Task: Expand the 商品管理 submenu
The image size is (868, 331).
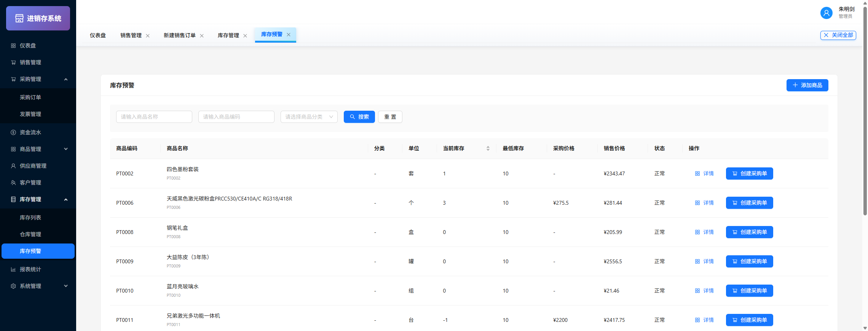Action: [66, 149]
